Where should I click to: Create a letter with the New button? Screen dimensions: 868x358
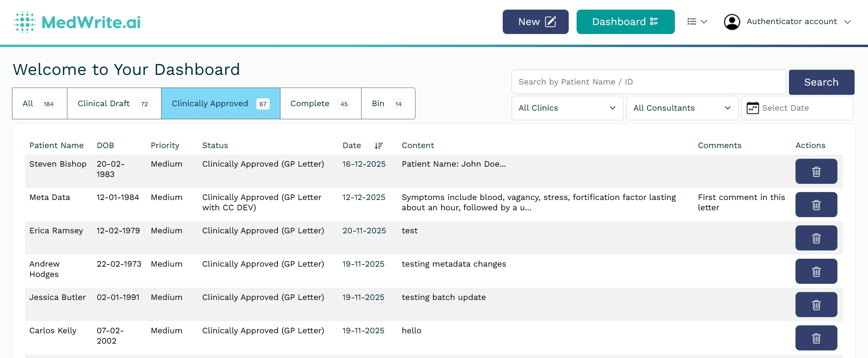pyautogui.click(x=535, y=22)
